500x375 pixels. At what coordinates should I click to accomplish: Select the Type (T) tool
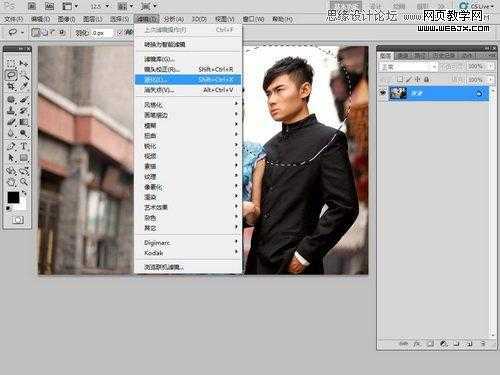[x=24, y=146]
